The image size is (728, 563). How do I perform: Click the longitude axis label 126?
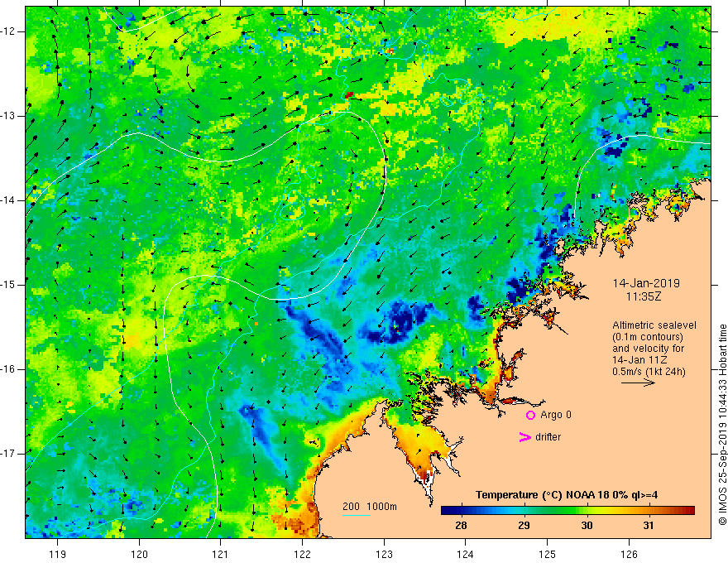click(629, 554)
